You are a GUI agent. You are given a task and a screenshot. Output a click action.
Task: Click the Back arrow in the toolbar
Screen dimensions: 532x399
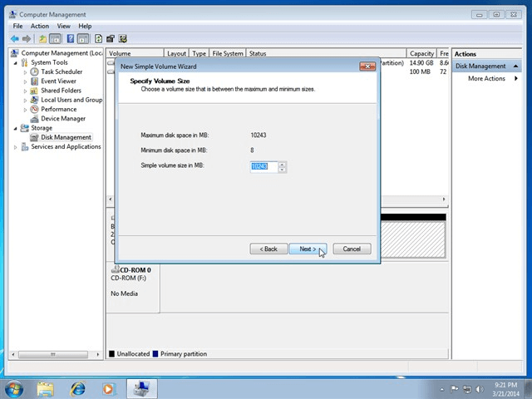pyautogui.click(x=15, y=39)
